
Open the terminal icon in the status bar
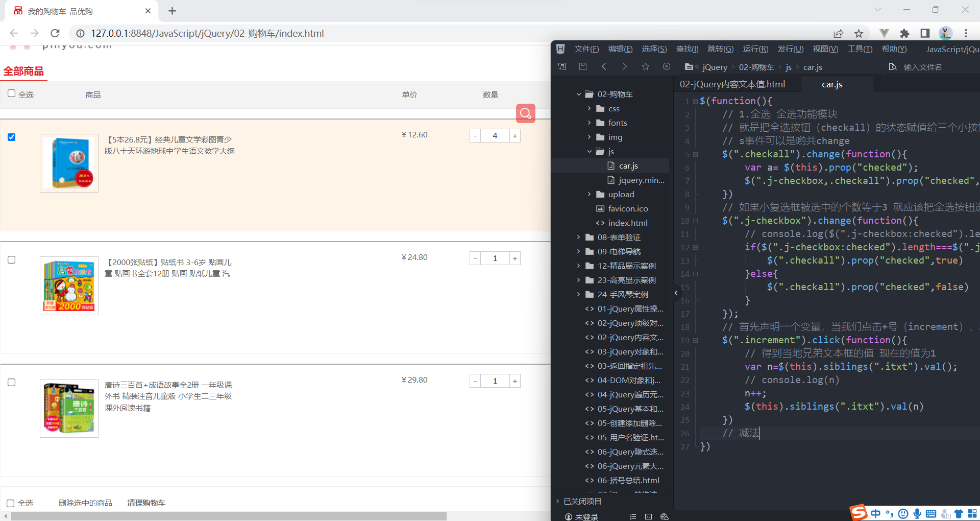click(x=648, y=516)
